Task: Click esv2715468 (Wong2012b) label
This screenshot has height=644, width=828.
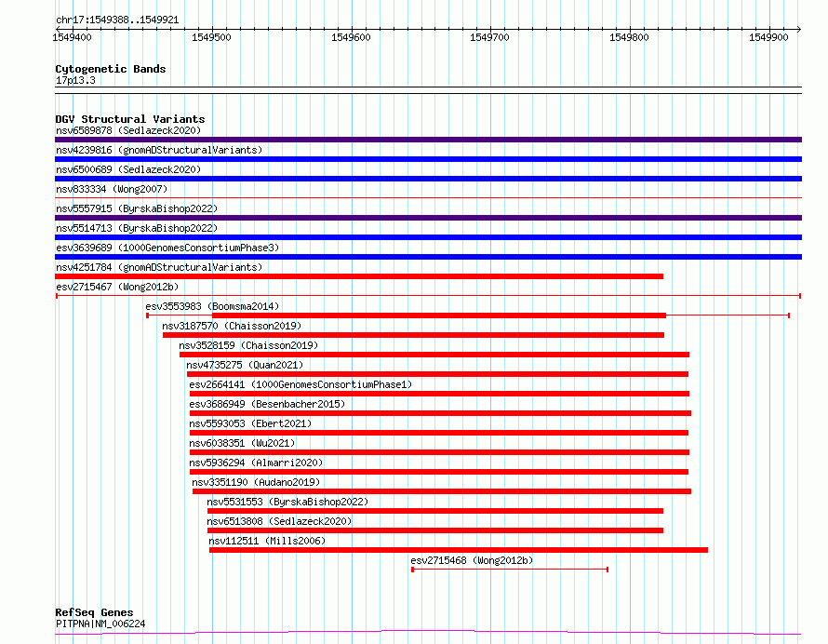Action: [472, 560]
